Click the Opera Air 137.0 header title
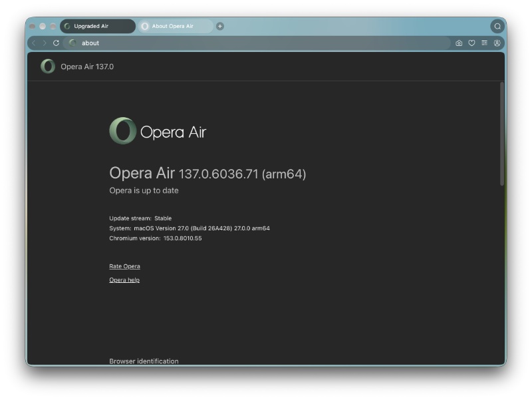Viewport: 532px width, 400px height. [87, 67]
